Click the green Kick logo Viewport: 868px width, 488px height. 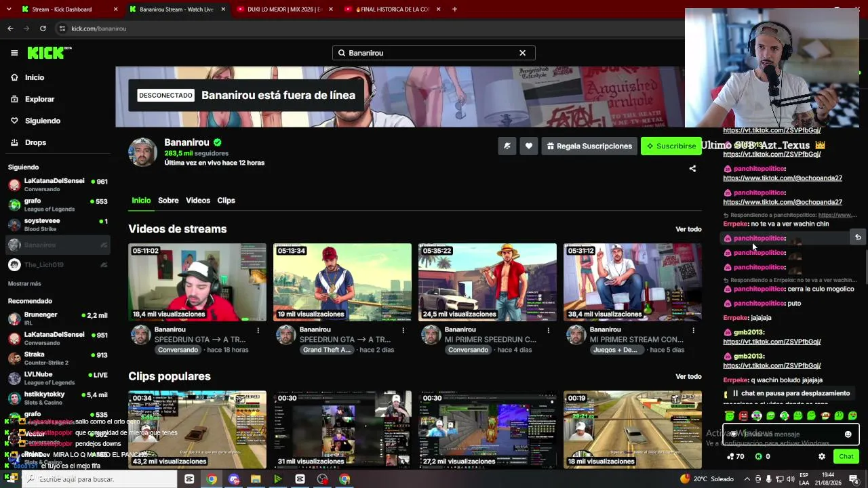(49, 53)
